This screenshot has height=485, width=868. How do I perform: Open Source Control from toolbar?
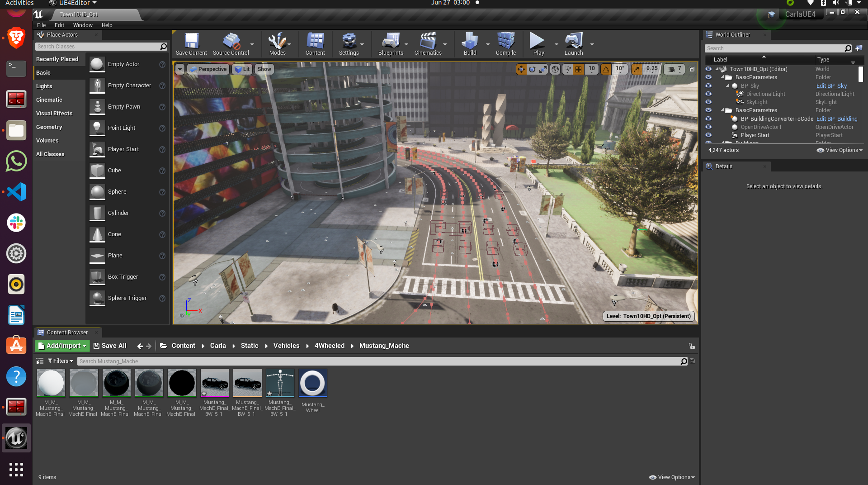click(x=231, y=44)
